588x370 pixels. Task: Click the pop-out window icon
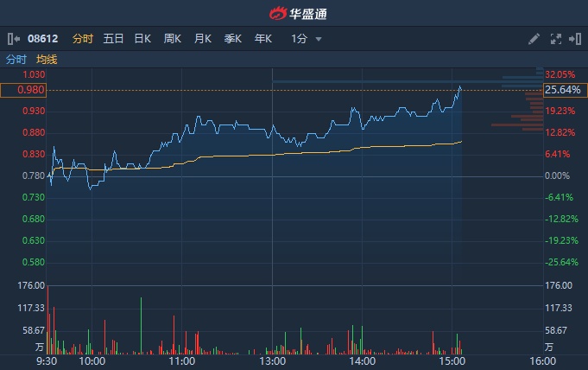573,39
